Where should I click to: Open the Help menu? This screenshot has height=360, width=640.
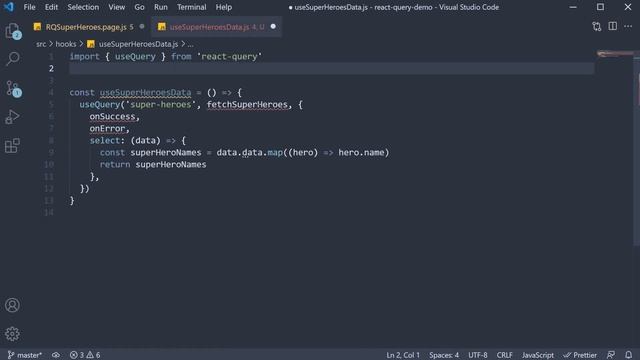(x=224, y=7)
